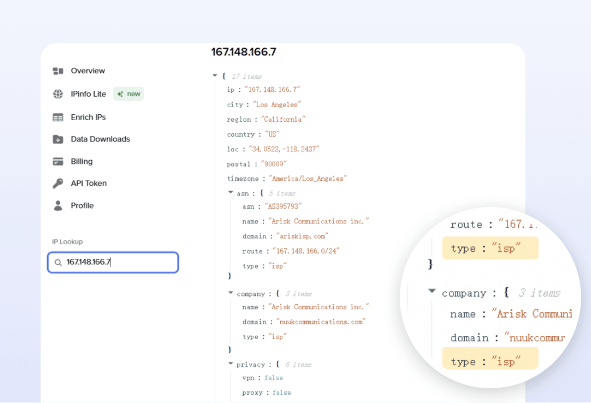Viewport: 591px width, 403px height.
Task: Click the search magnifier icon in IP Lookup
Action: tap(58, 262)
